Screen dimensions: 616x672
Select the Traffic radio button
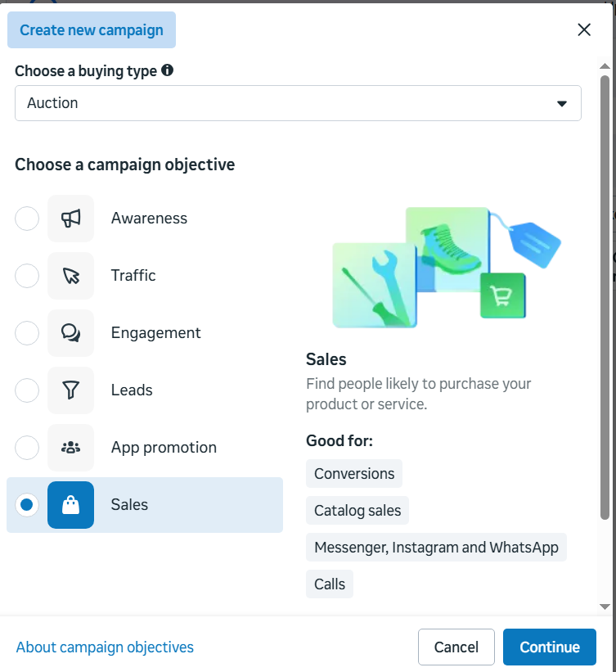click(x=27, y=276)
